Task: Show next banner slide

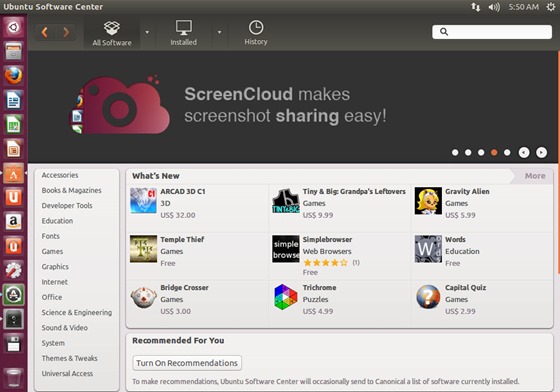Action: click(x=541, y=152)
